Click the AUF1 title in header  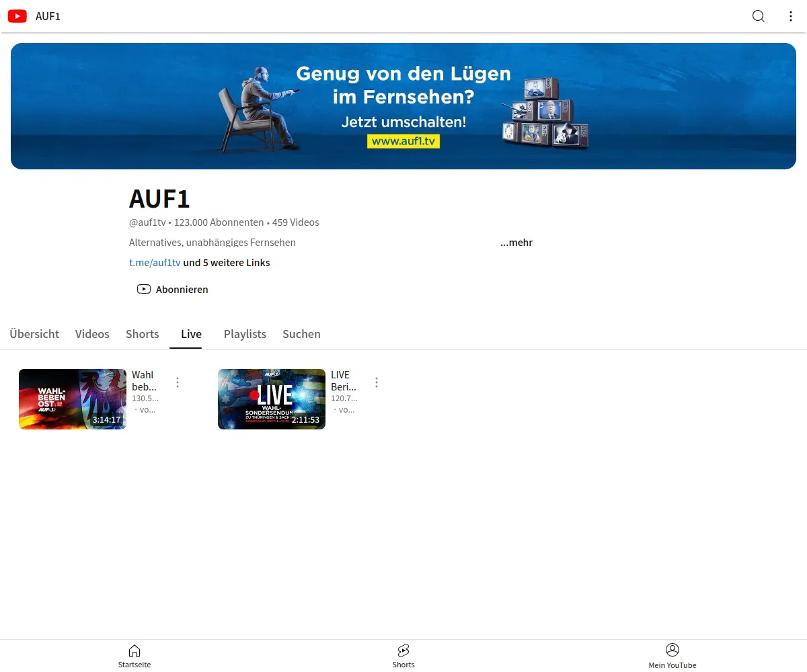48,16
